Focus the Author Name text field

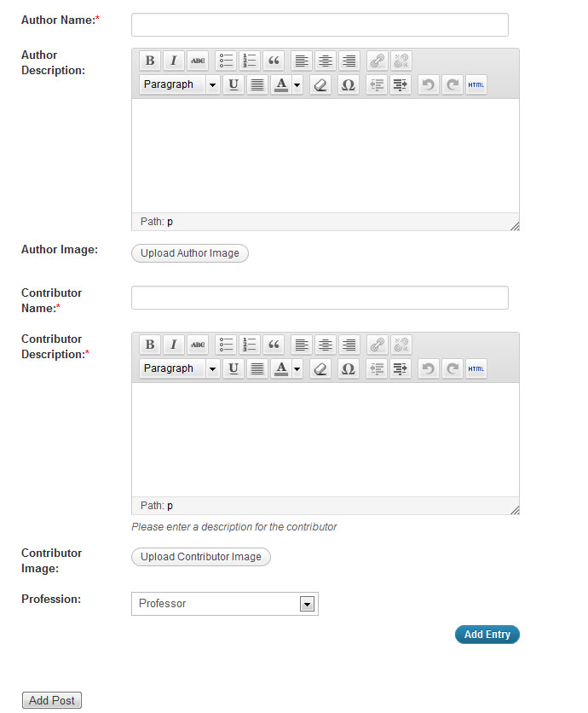[x=320, y=25]
